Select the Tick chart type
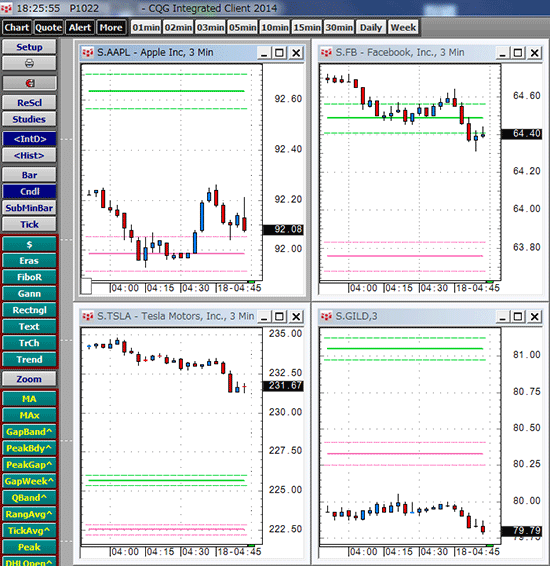 [29, 225]
